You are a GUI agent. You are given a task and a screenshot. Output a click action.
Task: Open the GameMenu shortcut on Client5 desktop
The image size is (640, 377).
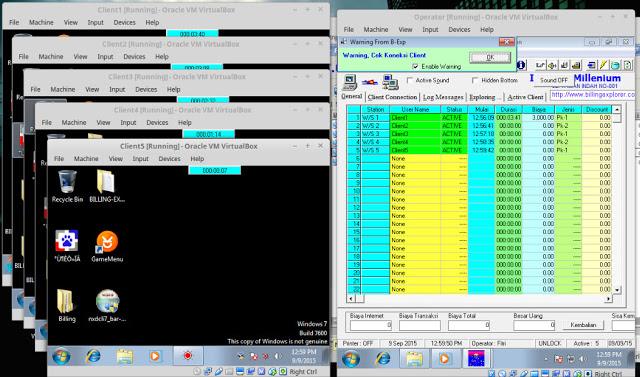(107, 246)
